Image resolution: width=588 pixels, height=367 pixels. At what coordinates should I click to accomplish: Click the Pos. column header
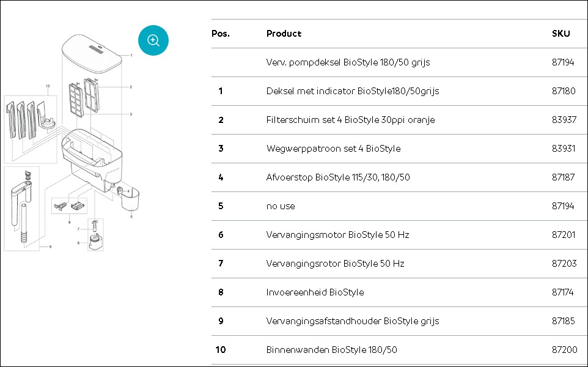click(221, 34)
